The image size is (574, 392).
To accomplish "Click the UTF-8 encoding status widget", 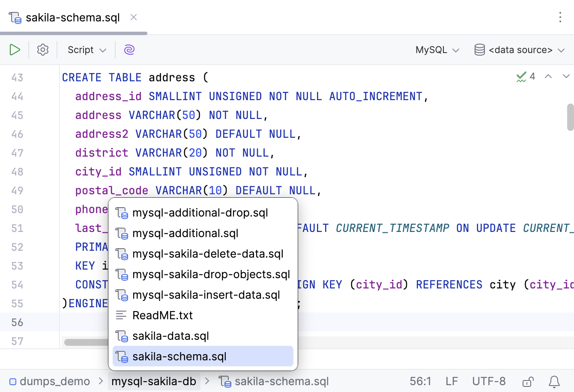I will [489, 381].
